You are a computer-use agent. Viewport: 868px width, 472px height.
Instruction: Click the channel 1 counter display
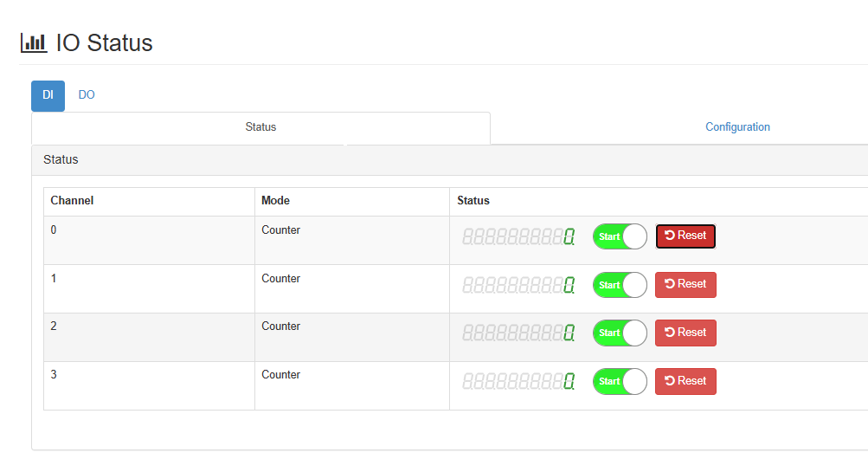pos(518,285)
